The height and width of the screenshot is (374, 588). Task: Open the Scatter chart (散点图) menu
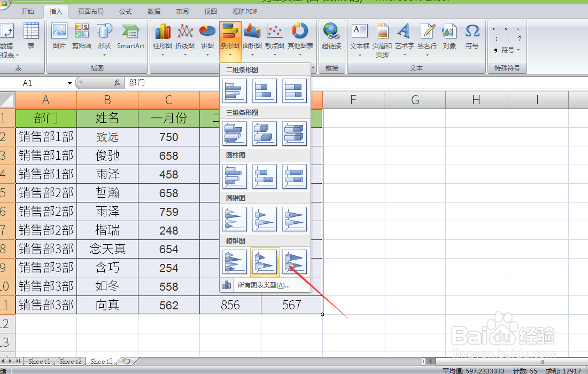point(275,40)
